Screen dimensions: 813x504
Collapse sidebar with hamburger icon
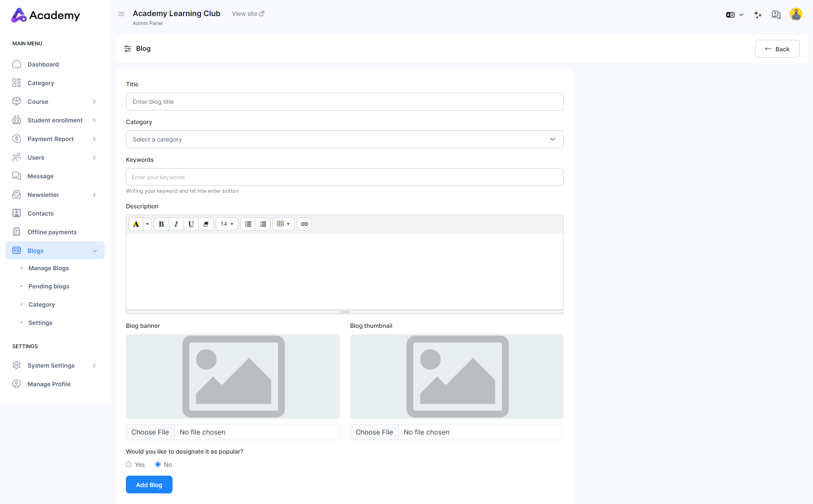121,14
